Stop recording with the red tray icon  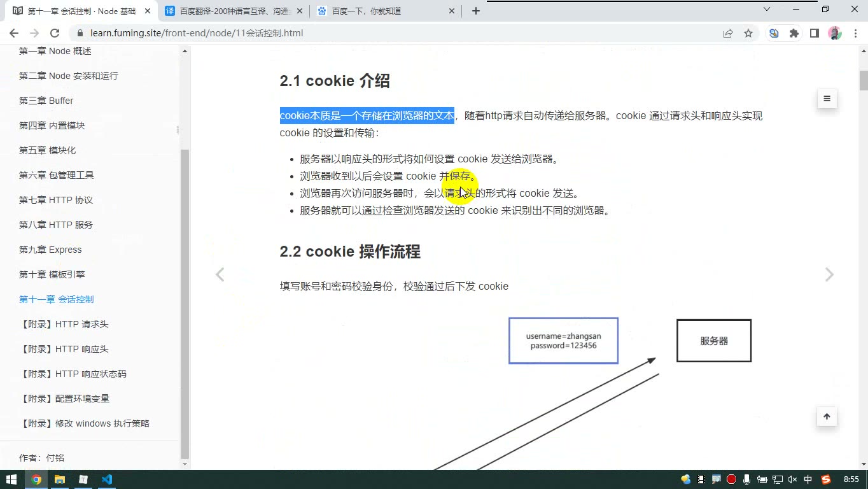pos(732,479)
